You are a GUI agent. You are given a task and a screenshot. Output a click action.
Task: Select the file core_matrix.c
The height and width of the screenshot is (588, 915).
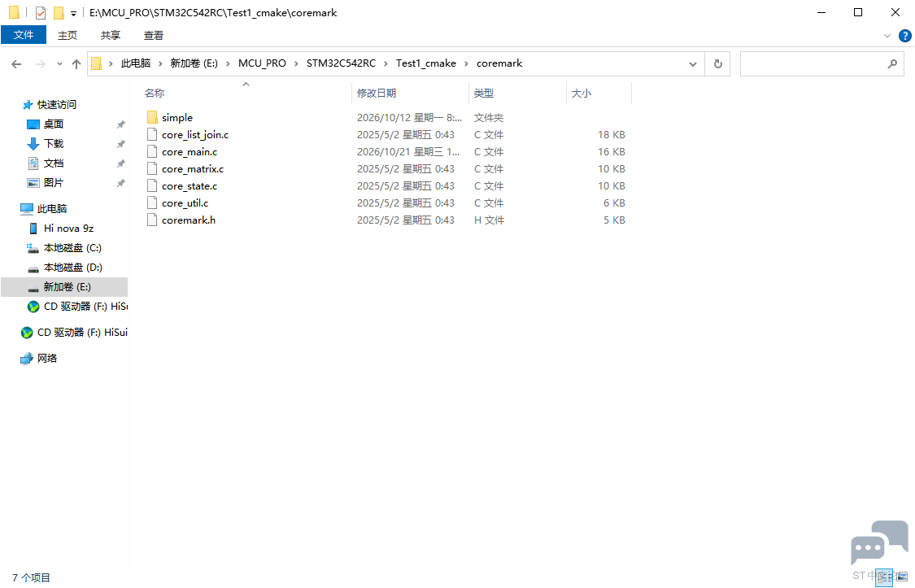[x=193, y=169]
